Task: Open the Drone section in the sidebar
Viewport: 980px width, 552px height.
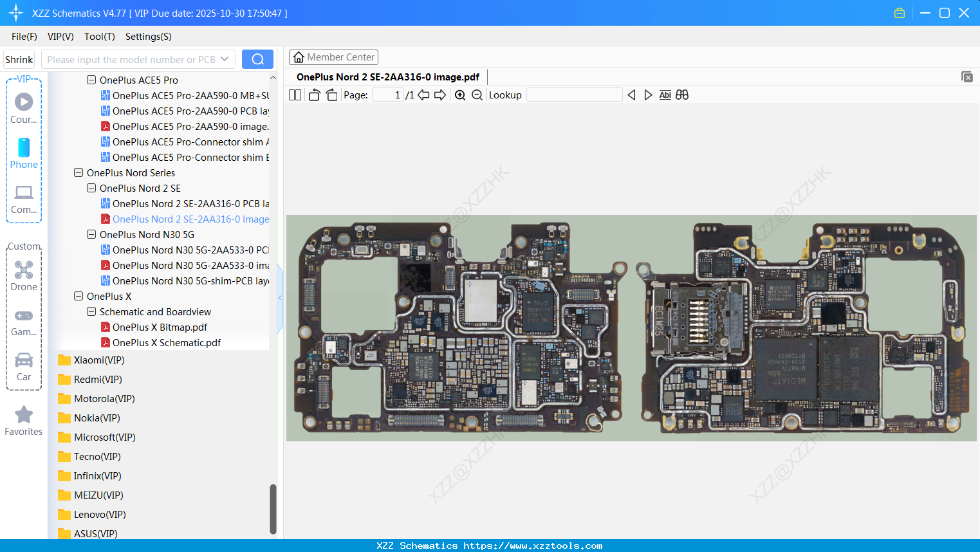Action: point(23,275)
